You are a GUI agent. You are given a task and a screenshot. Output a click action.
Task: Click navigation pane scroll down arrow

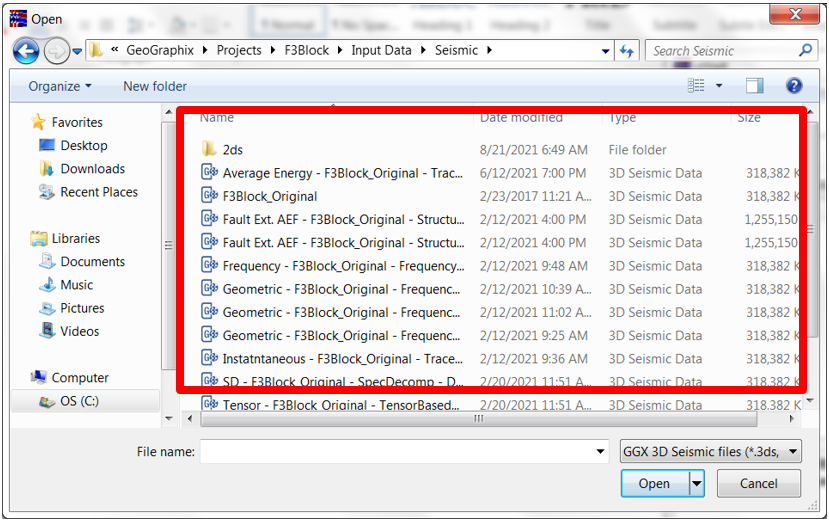(169, 419)
